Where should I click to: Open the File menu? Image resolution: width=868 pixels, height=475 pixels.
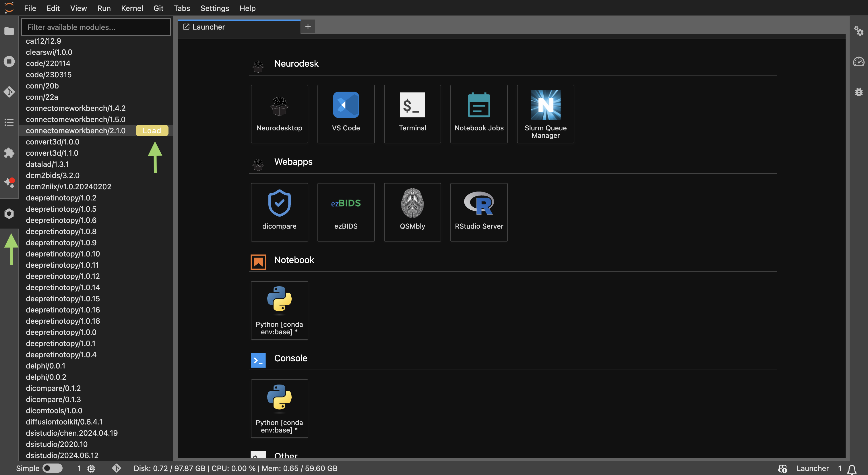tap(30, 8)
